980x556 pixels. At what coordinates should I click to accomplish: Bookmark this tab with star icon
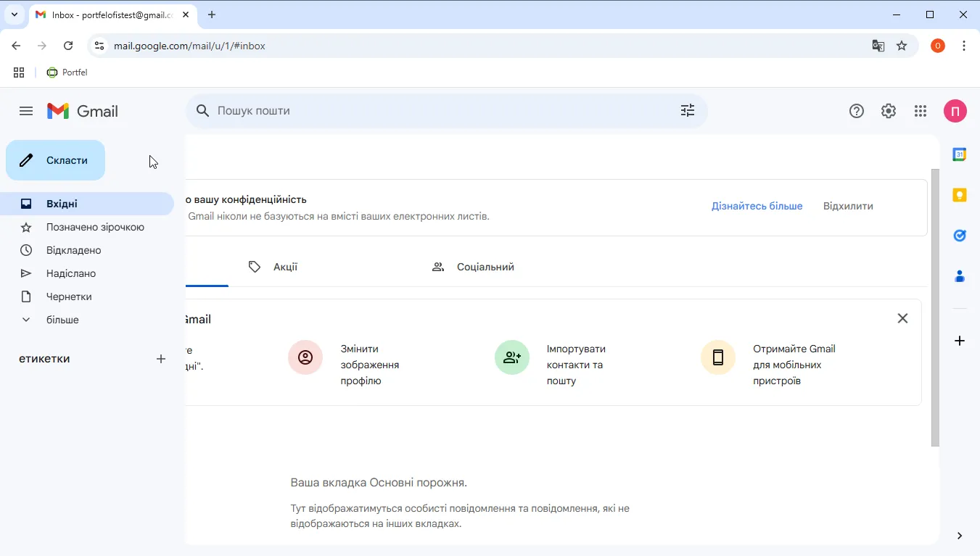click(902, 46)
